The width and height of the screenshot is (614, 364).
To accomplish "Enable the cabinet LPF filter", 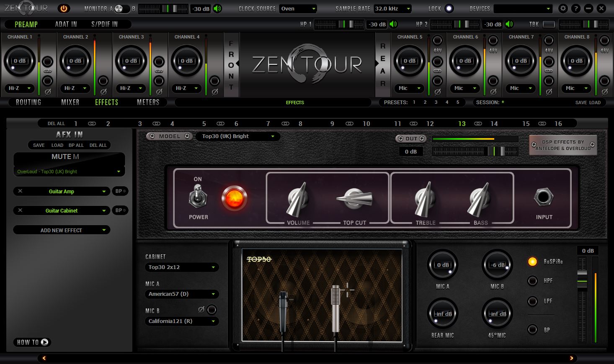I will tap(532, 301).
